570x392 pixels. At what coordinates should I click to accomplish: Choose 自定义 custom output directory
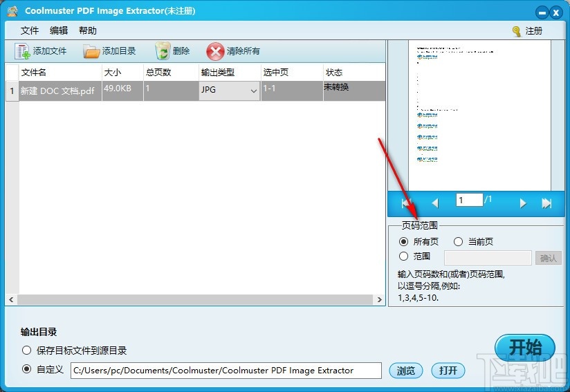(26, 369)
